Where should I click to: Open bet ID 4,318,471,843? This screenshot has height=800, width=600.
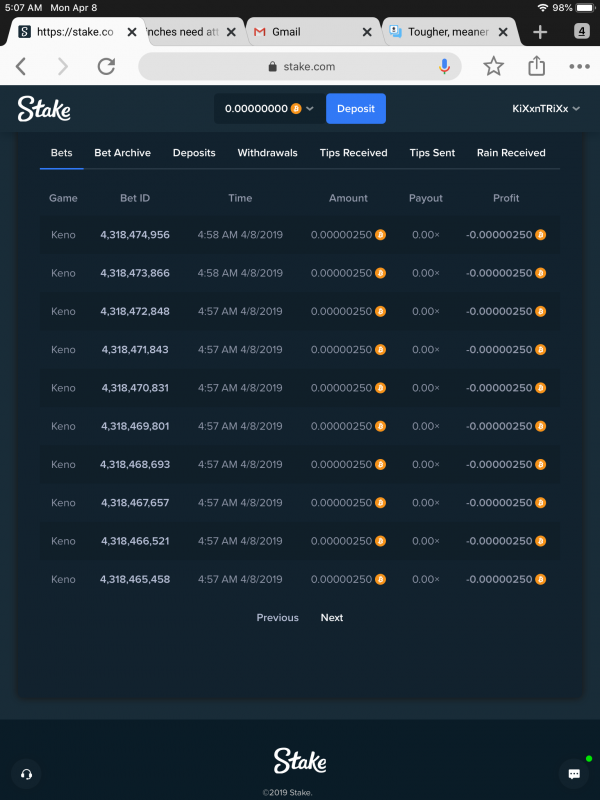tap(135, 349)
